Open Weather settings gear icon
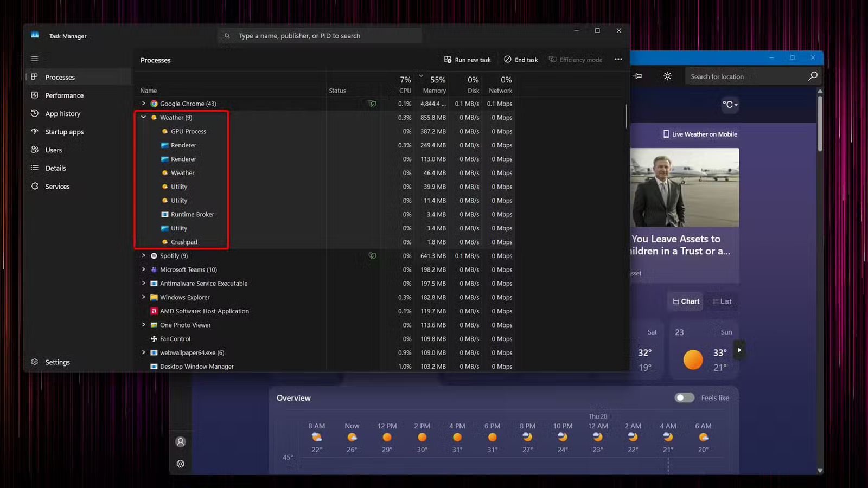The height and width of the screenshot is (488, 868). (x=181, y=464)
